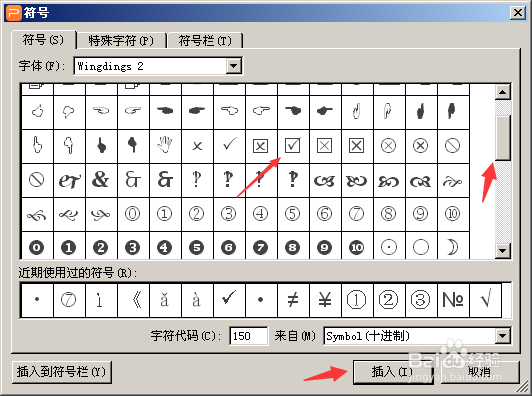Select circled number 10 outline symbol
This screenshot has height=396, width=532.
click(x=453, y=214)
